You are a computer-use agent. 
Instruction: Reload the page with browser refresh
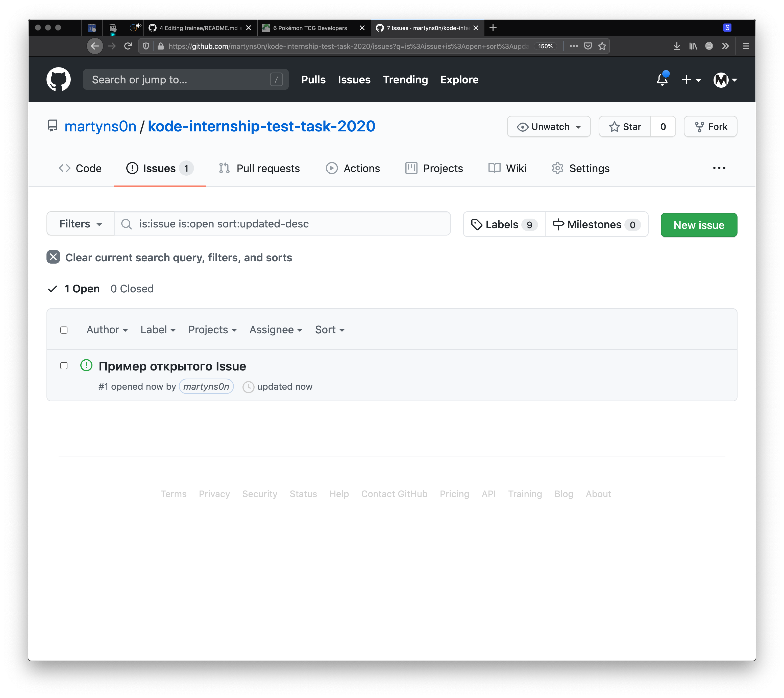coord(128,46)
